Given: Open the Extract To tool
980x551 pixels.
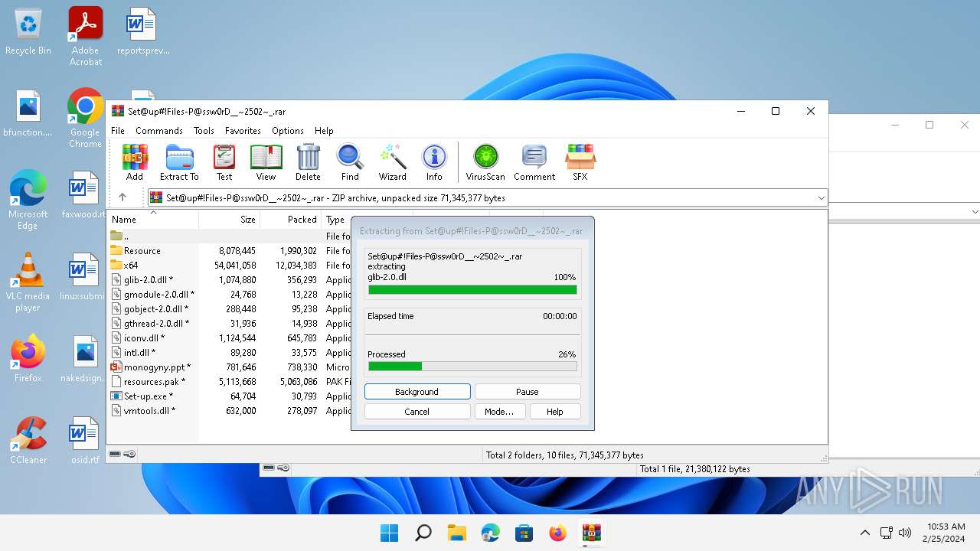Looking at the screenshot, I should click(x=179, y=162).
